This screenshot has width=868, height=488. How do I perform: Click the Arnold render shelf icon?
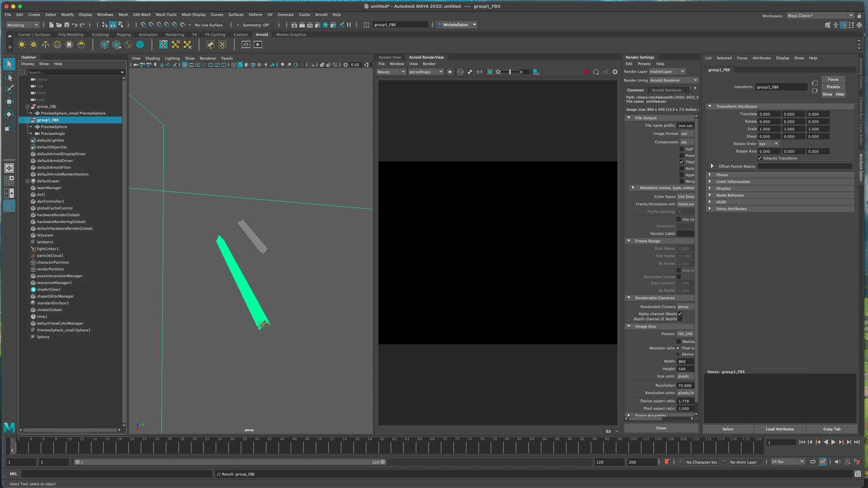258,45
